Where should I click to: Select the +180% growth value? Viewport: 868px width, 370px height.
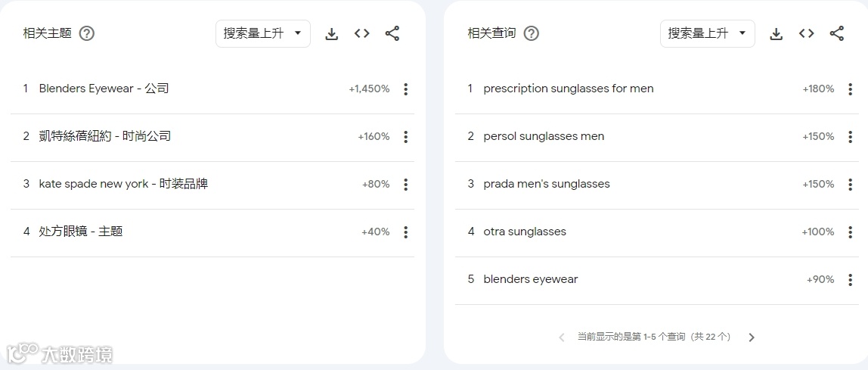(x=818, y=89)
